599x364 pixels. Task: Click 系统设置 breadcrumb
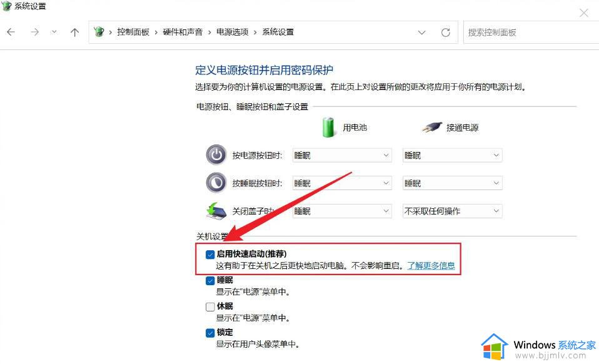(x=278, y=32)
